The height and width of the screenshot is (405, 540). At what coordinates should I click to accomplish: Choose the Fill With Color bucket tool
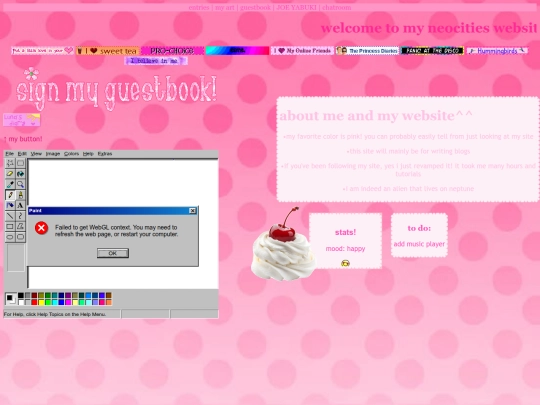pos(20,174)
